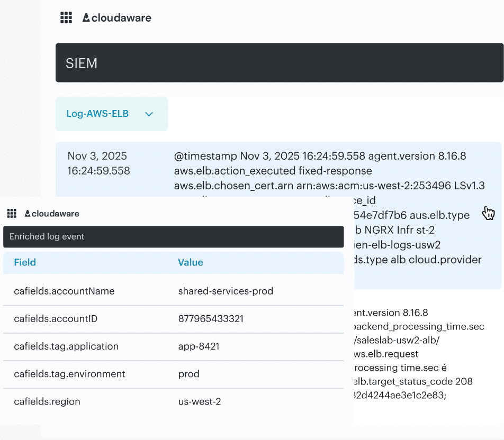Screen dimensions: 504x440
Task: Click the shared-services-prod value
Action: pyautogui.click(x=226, y=291)
